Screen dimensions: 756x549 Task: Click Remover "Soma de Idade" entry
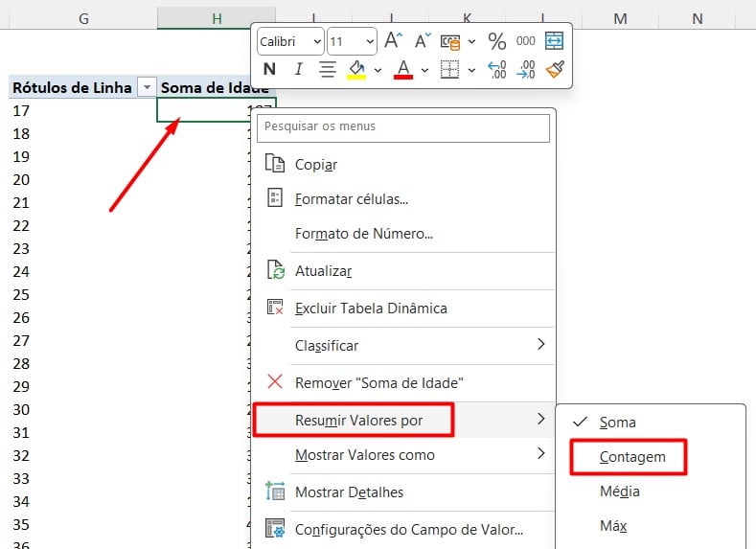[x=378, y=382]
